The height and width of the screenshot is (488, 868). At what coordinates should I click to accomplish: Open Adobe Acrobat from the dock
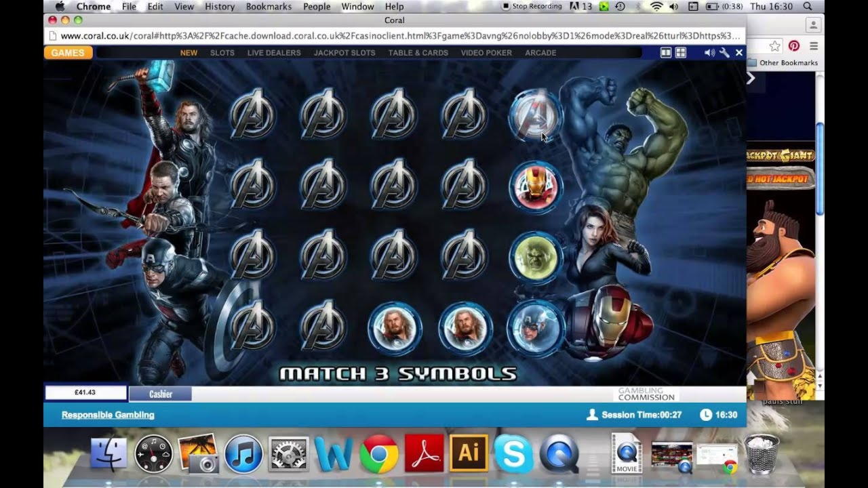click(424, 453)
